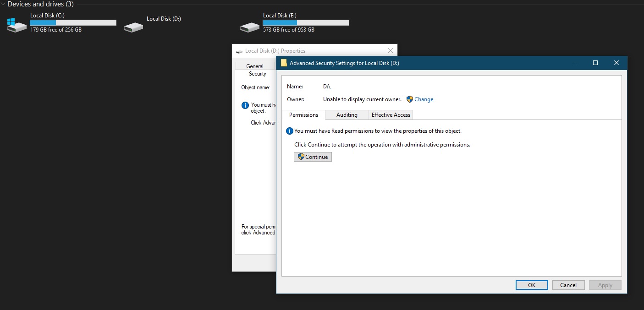Screen dimensions: 644x310
Task: Click the C: drive capacity bar
Action: pos(73,22)
